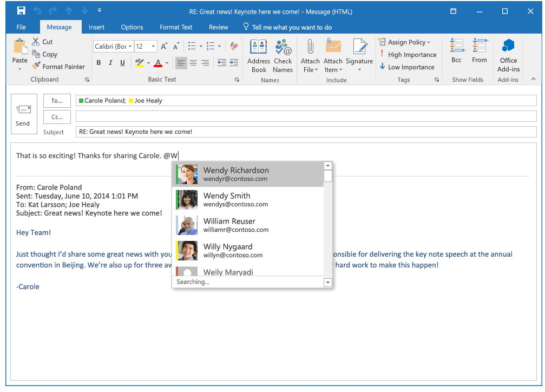Image resolution: width=545 pixels, height=392 pixels.
Task: Toggle Align Left paragraph alignment
Action: 181,63
